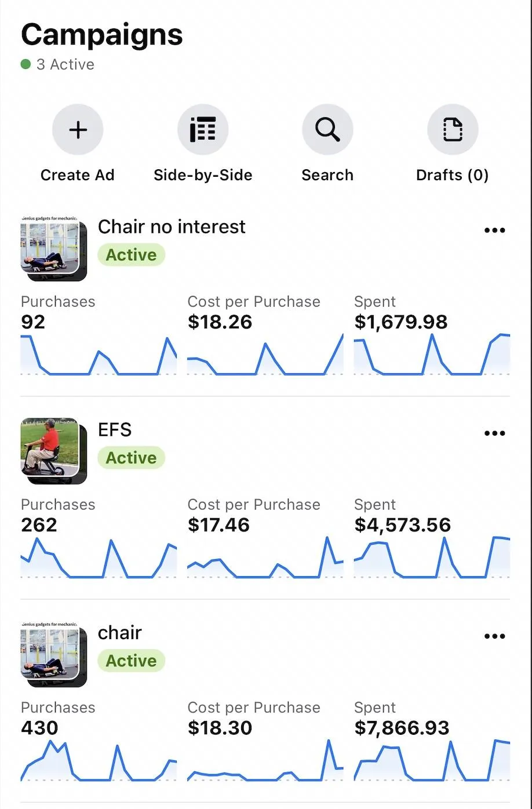Tap Active badge on EFS campaign
Viewport: 532px width, 809px height.
[x=132, y=458]
